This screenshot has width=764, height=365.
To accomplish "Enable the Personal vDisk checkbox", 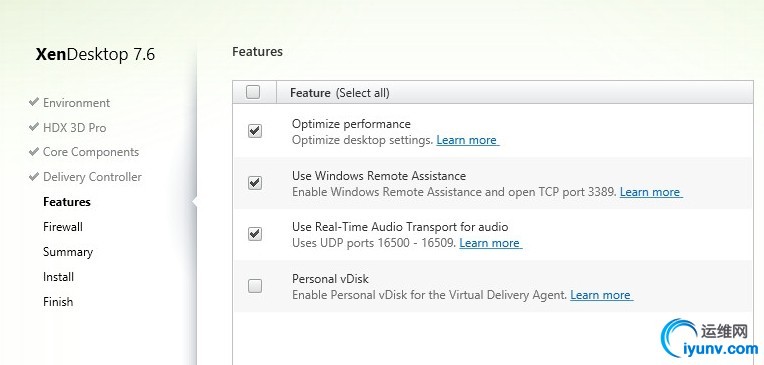I will [255, 286].
